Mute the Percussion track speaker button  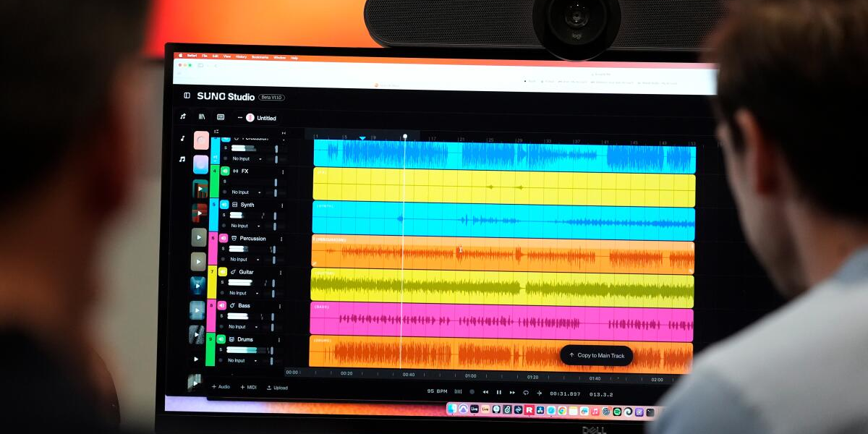[224, 238]
